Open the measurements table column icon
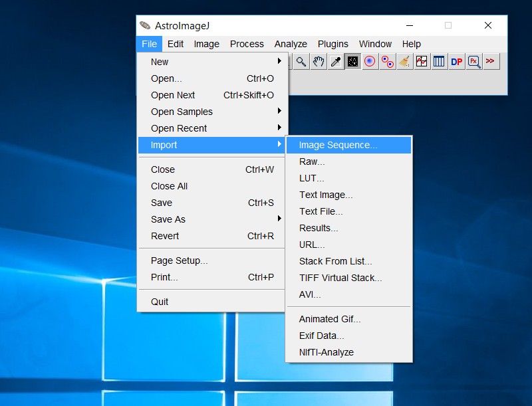This screenshot has width=532, height=406. [x=439, y=62]
